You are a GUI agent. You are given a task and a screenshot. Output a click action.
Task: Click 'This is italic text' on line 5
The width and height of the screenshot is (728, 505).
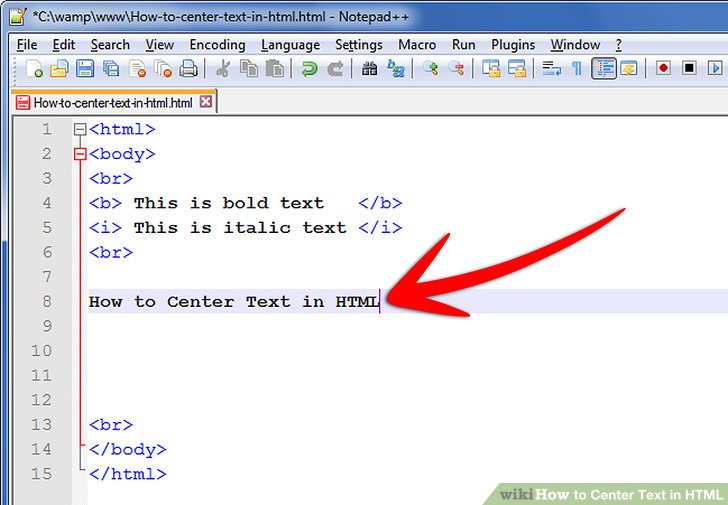tap(240, 227)
